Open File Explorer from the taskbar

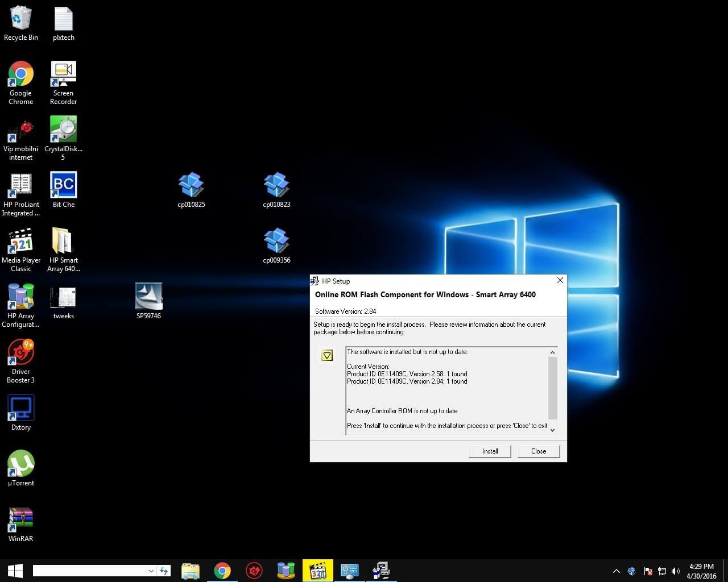[191, 571]
